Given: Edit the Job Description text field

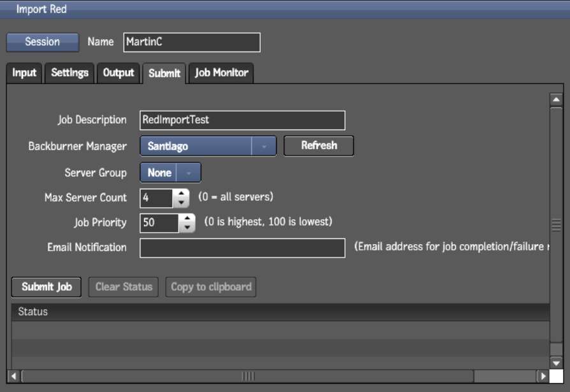Looking at the screenshot, I should click(x=242, y=120).
